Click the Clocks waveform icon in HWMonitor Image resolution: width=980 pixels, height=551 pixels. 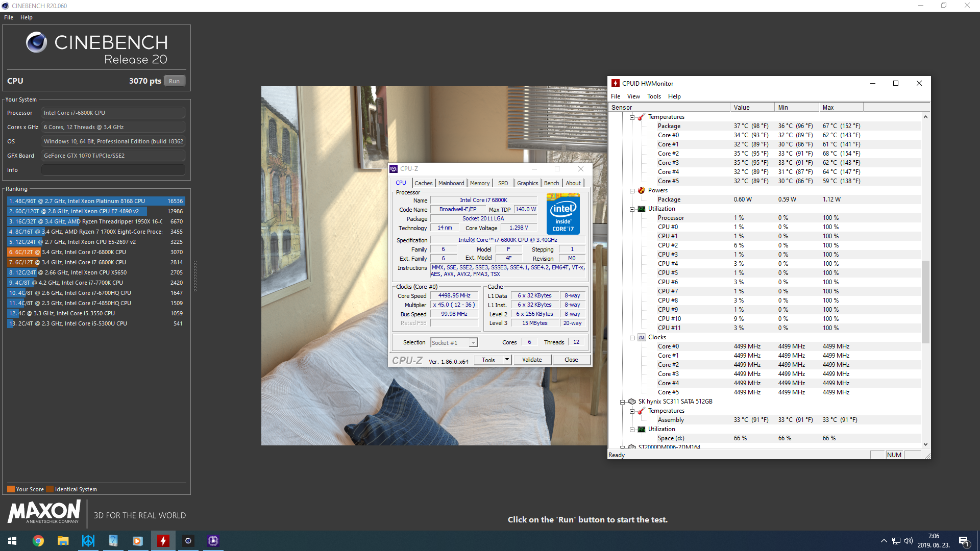point(642,337)
